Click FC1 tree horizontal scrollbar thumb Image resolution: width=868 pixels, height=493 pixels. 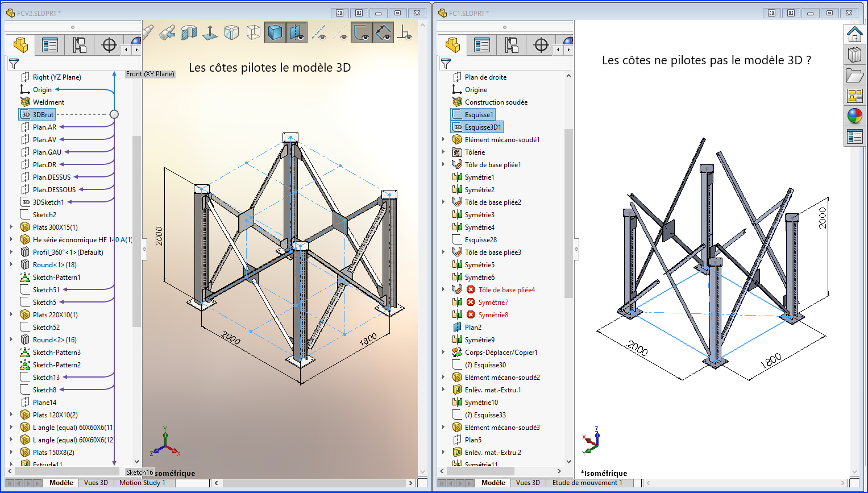click(x=480, y=471)
